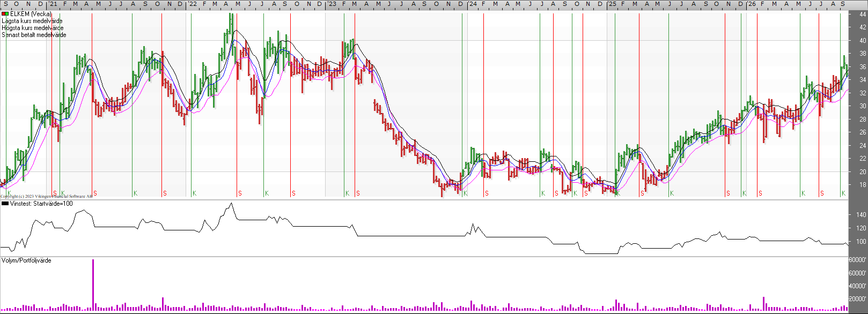This screenshot has height=314, width=868.
Task: Click the Vikingen Financial Software copyright text
Action: [x=46, y=197]
